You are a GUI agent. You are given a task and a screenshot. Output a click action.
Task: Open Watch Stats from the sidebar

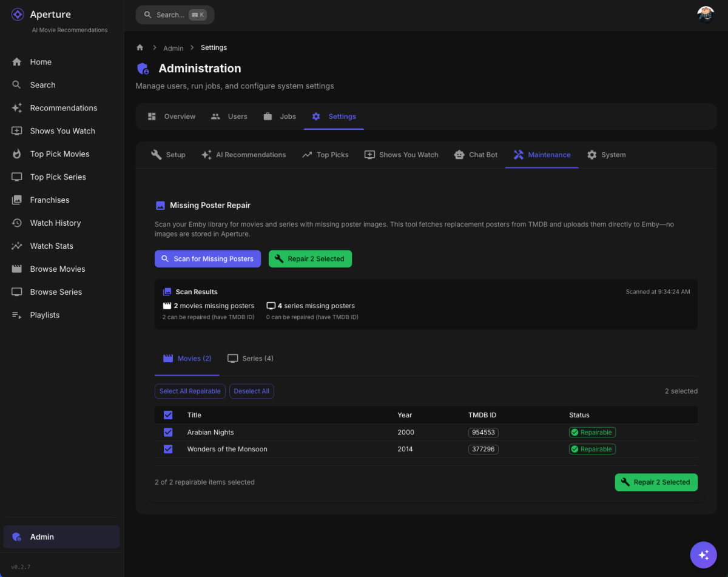click(52, 246)
